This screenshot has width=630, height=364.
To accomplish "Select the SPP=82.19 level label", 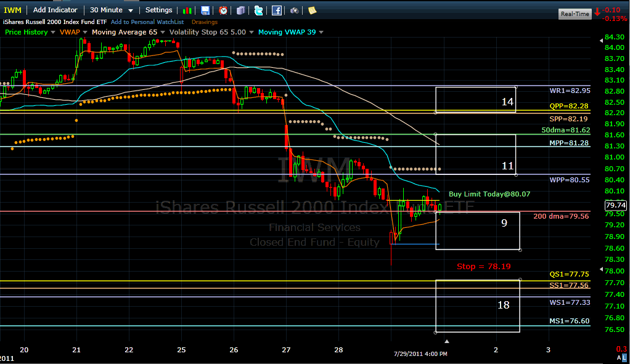I will [x=568, y=119].
